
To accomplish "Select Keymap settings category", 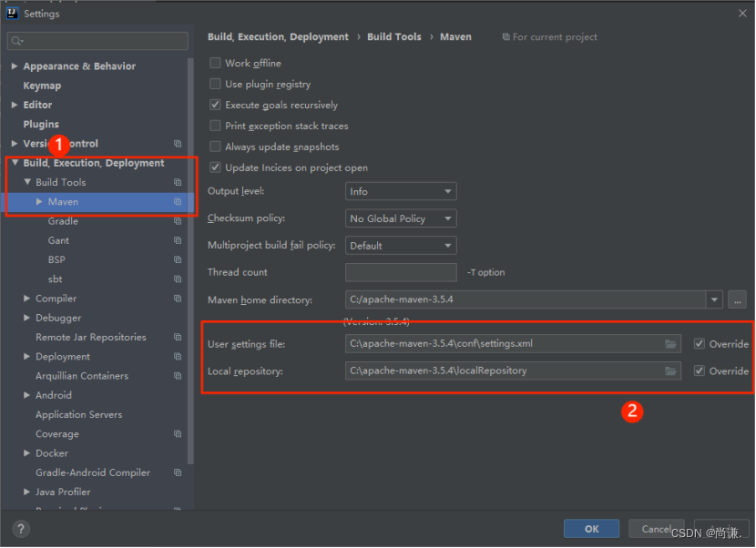I will point(42,86).
